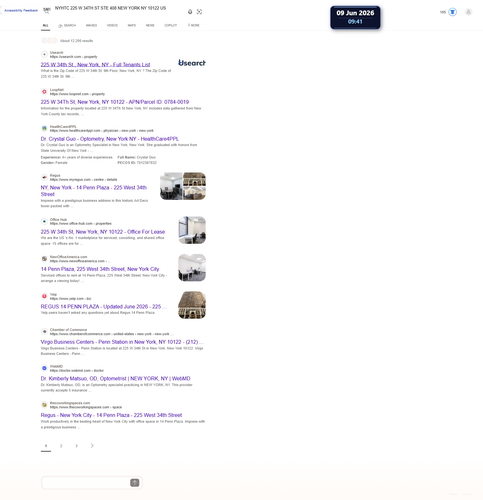Open '14 Penn Plaza, 225 West 34th Street' result
This screenshot has width=483, height=500.
point(100,269)
